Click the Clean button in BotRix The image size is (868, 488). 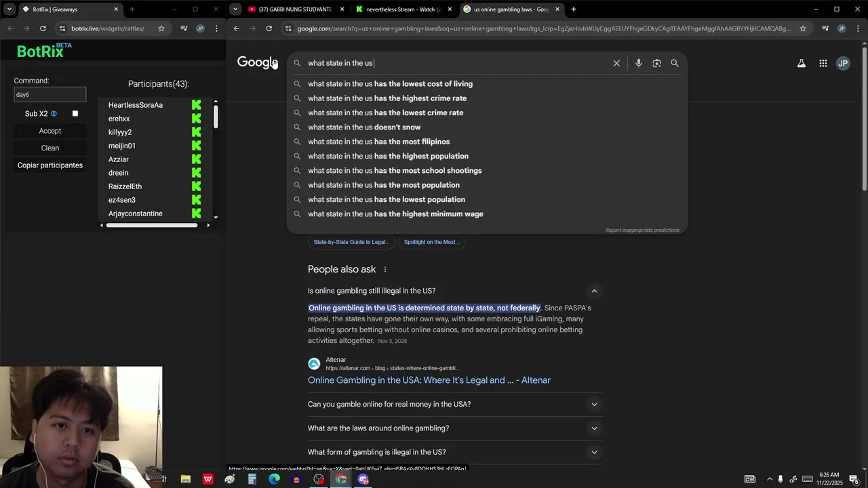click(50, 148)
